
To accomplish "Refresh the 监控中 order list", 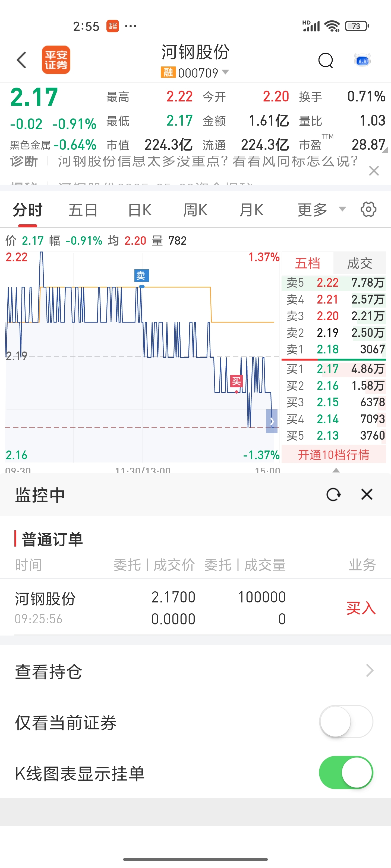I will [334, 494].
